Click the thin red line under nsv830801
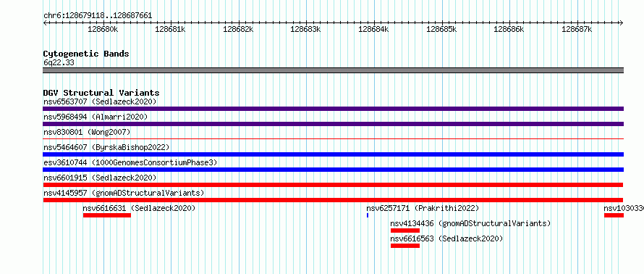 [x=333, y=138]
